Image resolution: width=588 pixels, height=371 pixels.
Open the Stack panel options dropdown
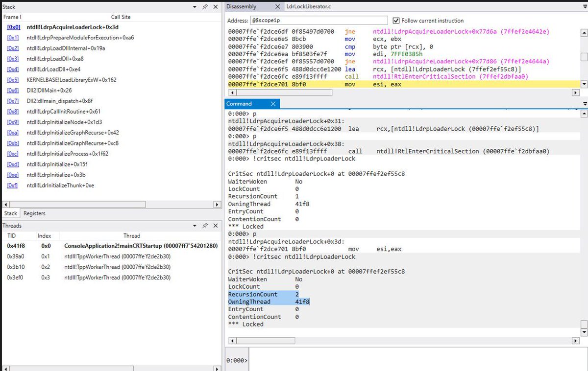click(194, 6)
